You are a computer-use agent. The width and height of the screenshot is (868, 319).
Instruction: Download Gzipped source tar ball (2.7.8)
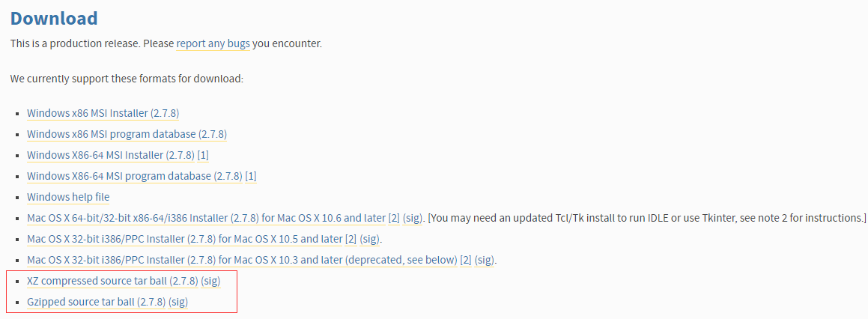(97, 302)
